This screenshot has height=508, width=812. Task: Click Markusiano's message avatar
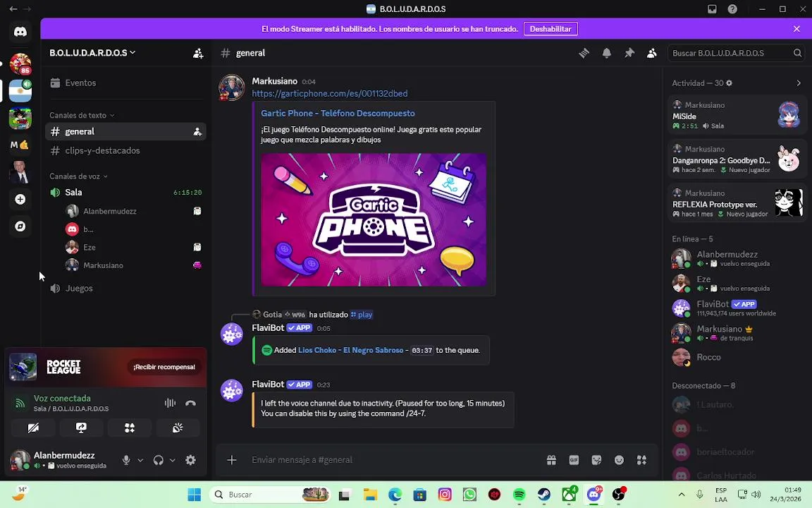pos(231,87)
